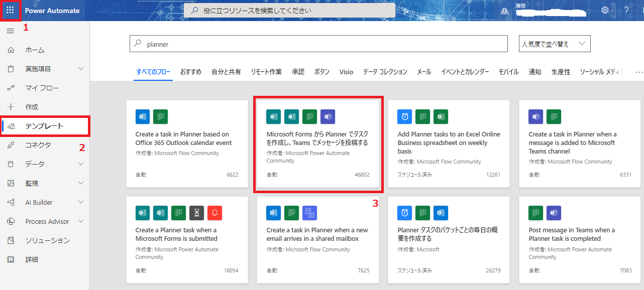Open help with the question mark icon

pyautogui.click(x=626, y=10)
